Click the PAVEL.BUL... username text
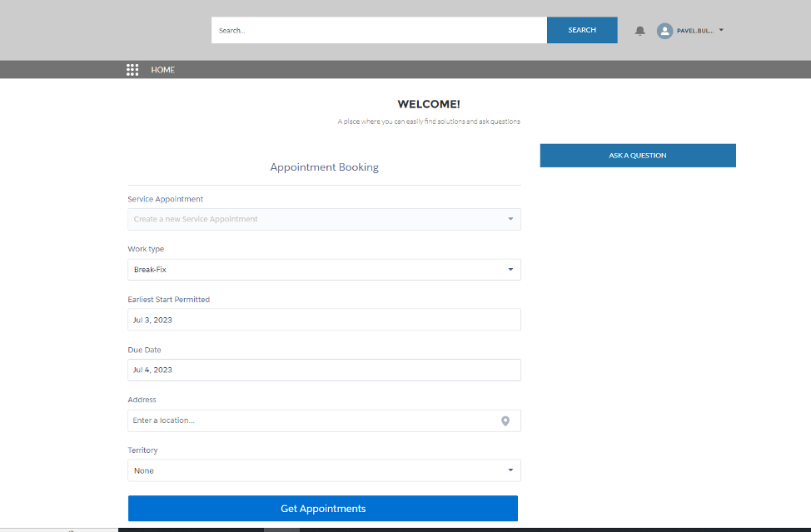This screenshot has height=532, width=811. pos(695,31)
